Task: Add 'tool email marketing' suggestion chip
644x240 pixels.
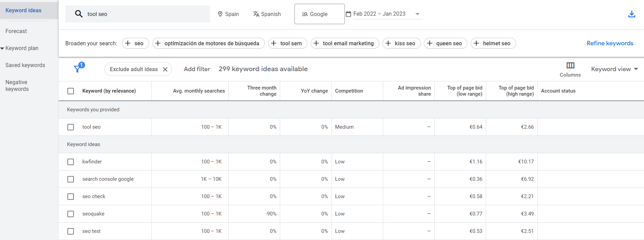Action: pos(345,43)
